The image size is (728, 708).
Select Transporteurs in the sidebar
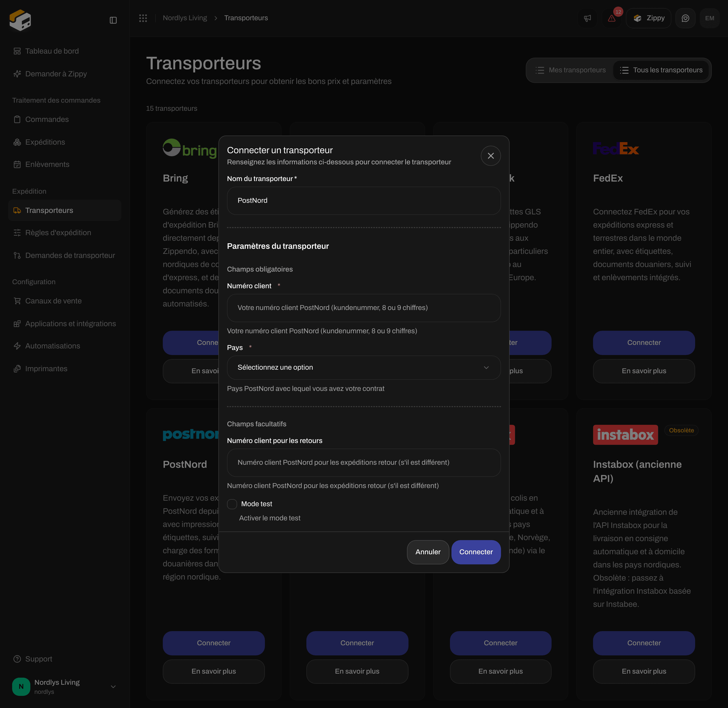point(65,210)
